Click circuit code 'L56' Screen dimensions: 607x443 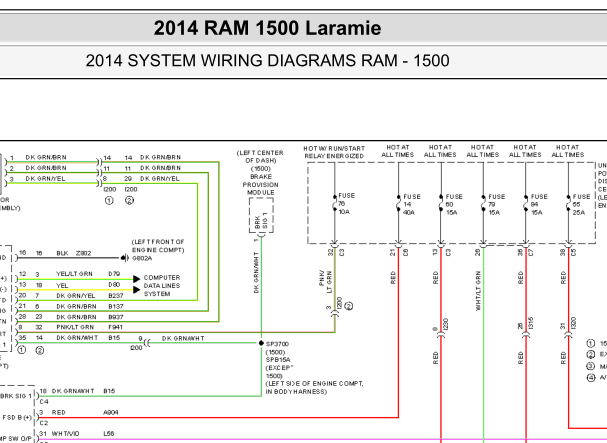[x=109, y=434]
